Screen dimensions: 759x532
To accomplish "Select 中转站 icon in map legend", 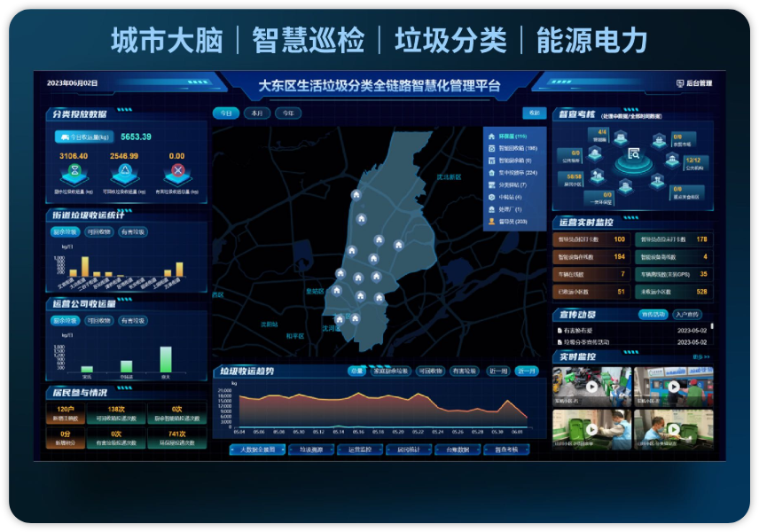I will (x=491, y=197).
